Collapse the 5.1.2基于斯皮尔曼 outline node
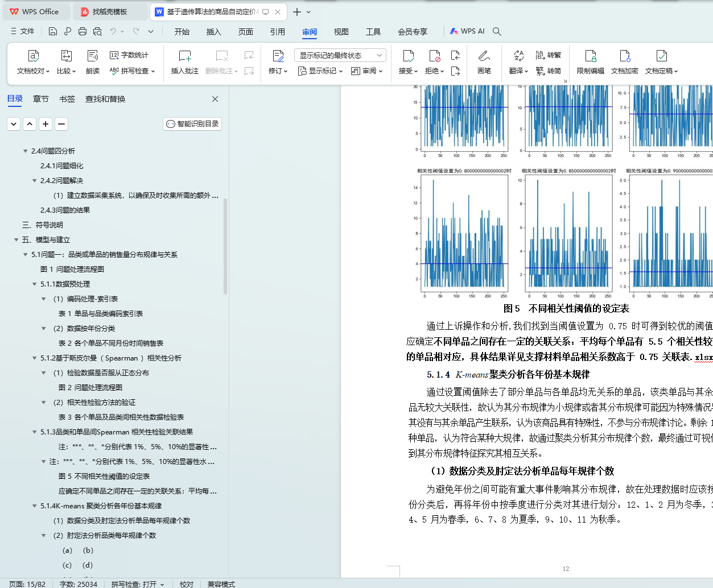The image size is (713, 588). point(34,358)
